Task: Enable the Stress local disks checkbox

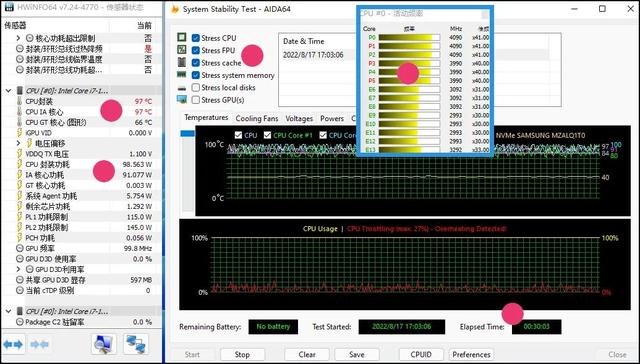Action: (196, 87)
